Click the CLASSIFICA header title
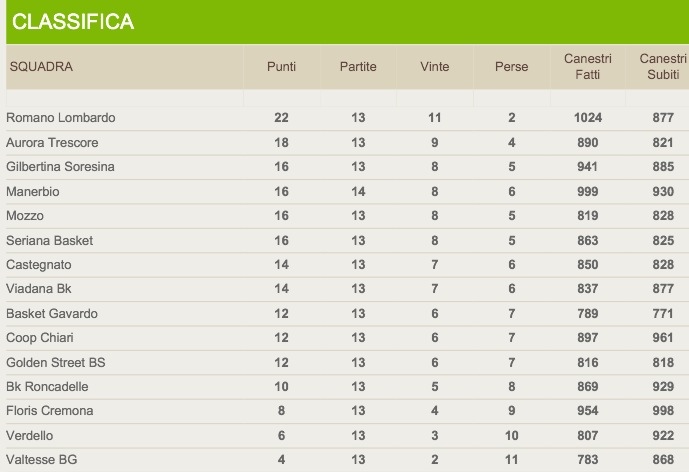689x472 pixels. 73,22
